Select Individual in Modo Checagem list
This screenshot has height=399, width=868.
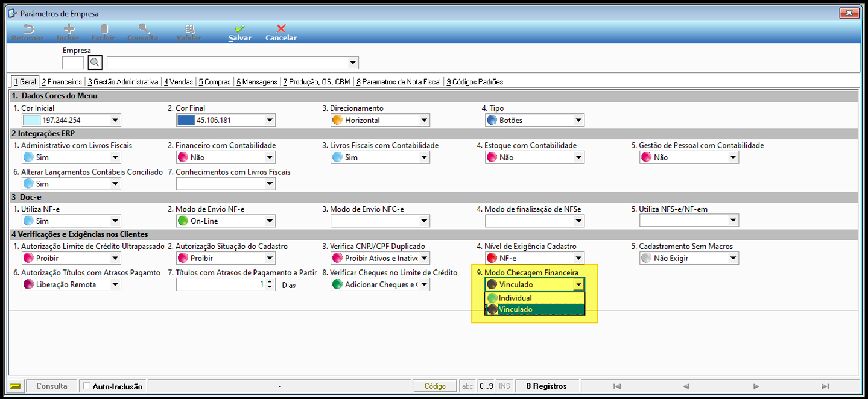[535, 298]
